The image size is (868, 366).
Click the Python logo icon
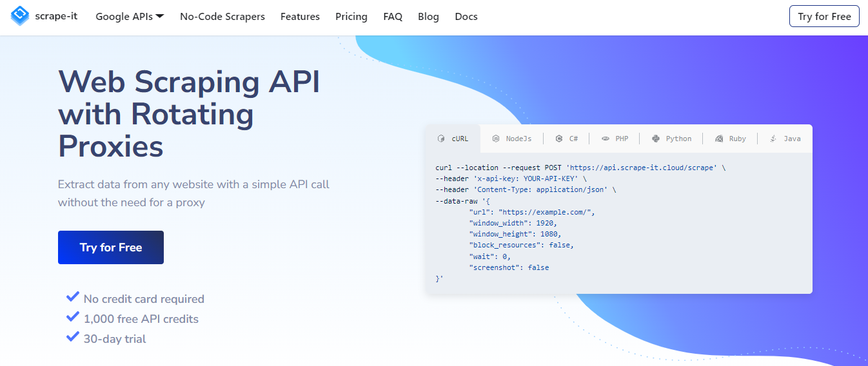click(x=656, y=139)
